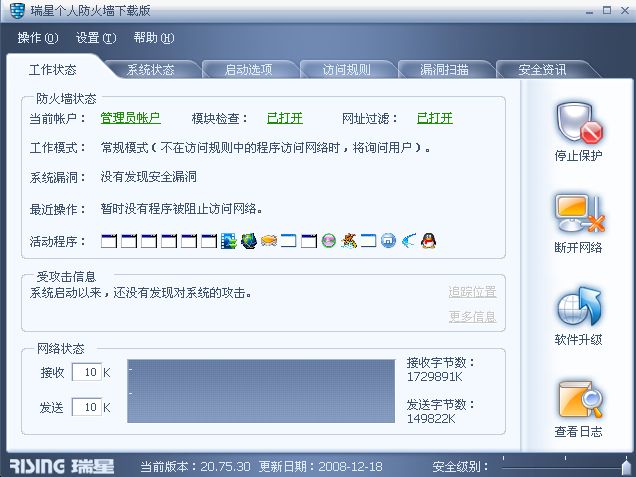Image resolution: width=636 pixels, height=477 pixels.
Task: Close the firewall window
Action: 625,11
